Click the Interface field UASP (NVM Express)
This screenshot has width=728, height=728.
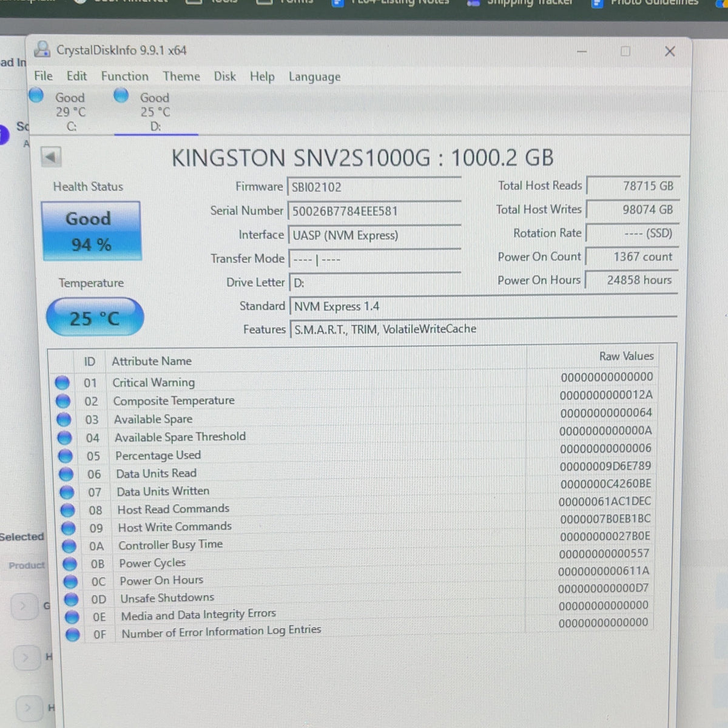pyautogui.click(x=374, y=235)
